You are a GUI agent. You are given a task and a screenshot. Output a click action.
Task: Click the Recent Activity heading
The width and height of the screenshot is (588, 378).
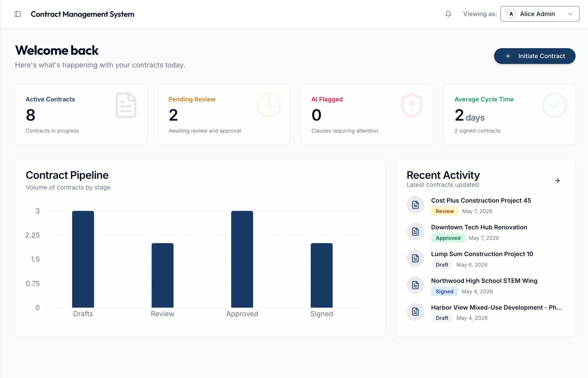tap(443, 175)
